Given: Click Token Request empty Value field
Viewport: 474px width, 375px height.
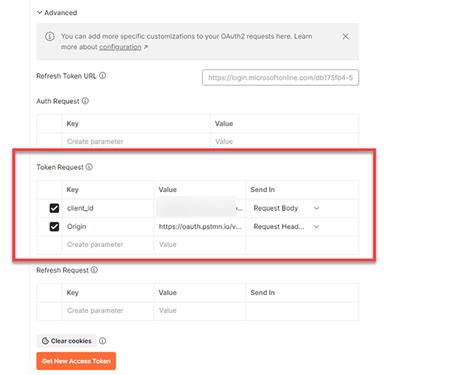Looking at the screenshot, I should [200, 245].
